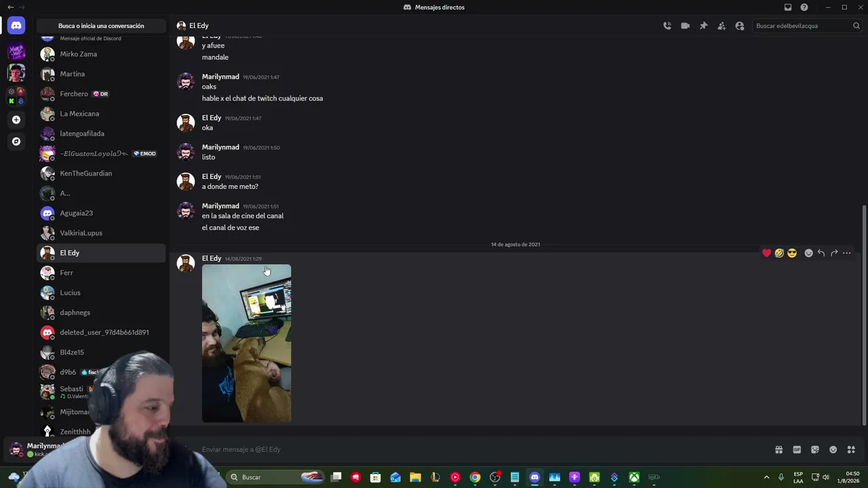Click Marilynmad avatar beside 'listo' message
The image size is (868, 488).
186,151
